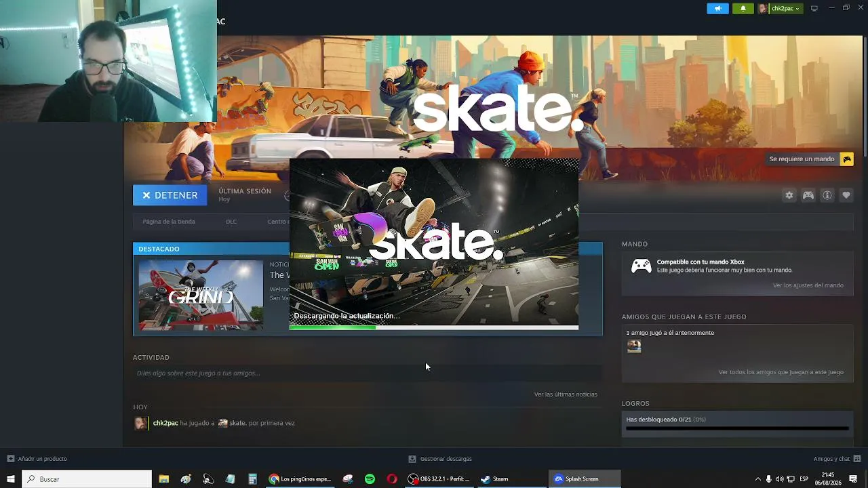Click the skate game icon in activity entry
The width and height of the screenshot is (868, 488).
pos(222,423)
